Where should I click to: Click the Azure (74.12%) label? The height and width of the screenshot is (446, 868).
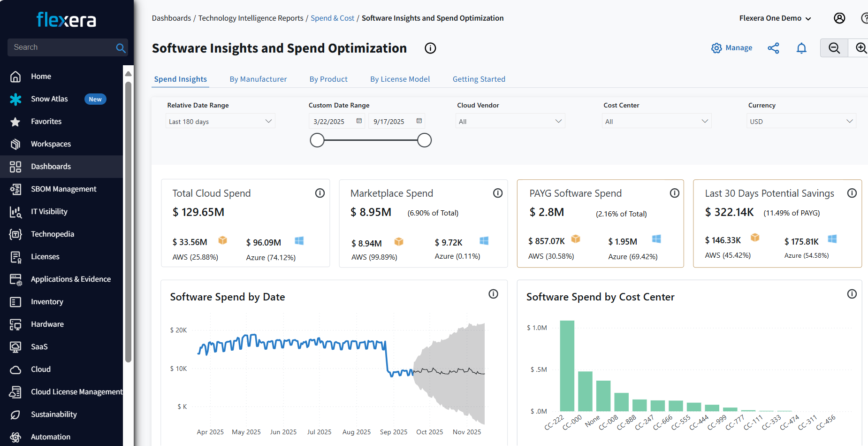point(271,257)
